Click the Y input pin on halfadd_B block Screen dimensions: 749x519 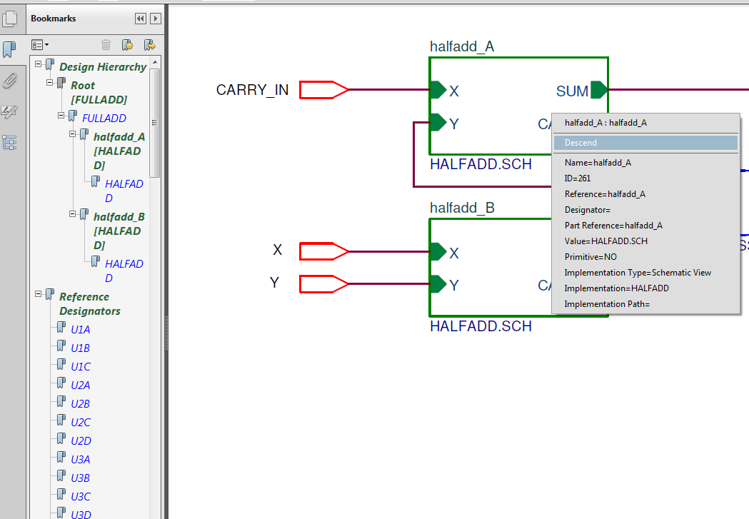tap(438, 284)
